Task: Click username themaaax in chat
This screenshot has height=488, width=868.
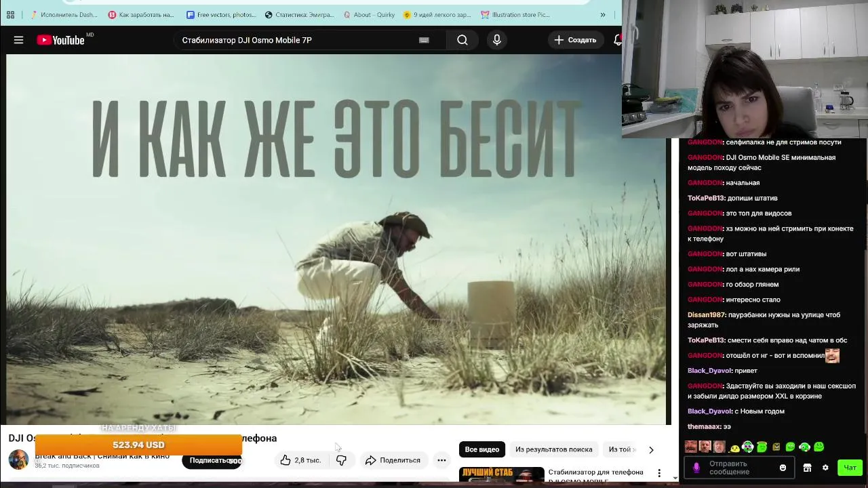Action: coord(704,426)
